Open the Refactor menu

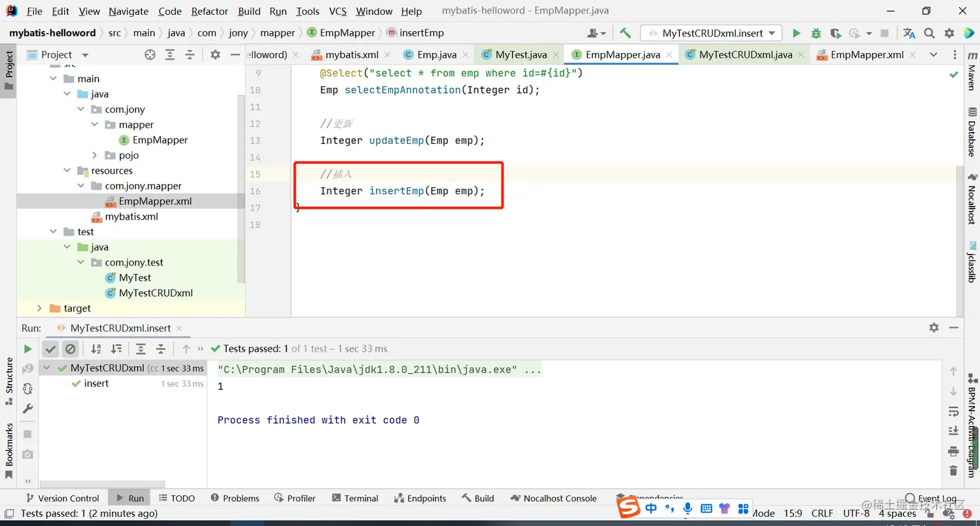coord(210,12)
